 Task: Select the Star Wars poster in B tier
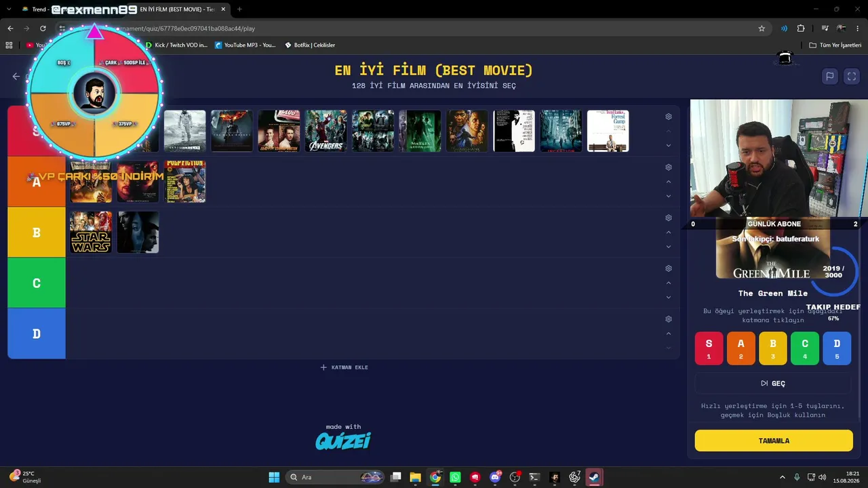(x=91, y=232)
